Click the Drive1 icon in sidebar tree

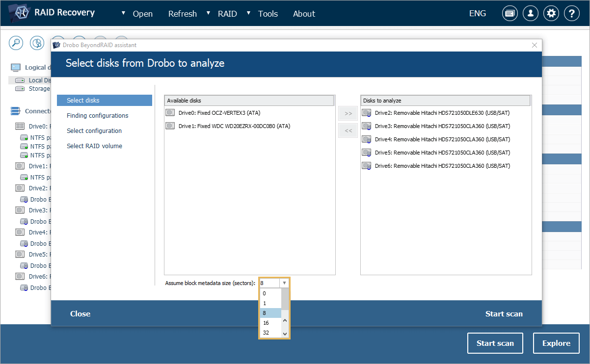click(x=20, y=166)
